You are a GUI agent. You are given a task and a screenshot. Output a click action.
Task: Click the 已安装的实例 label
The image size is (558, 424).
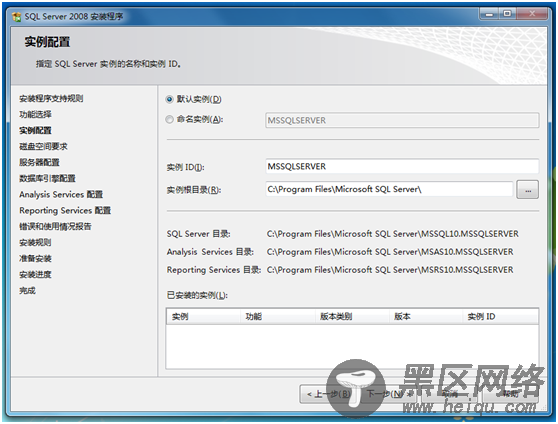[x=197, y=295]
